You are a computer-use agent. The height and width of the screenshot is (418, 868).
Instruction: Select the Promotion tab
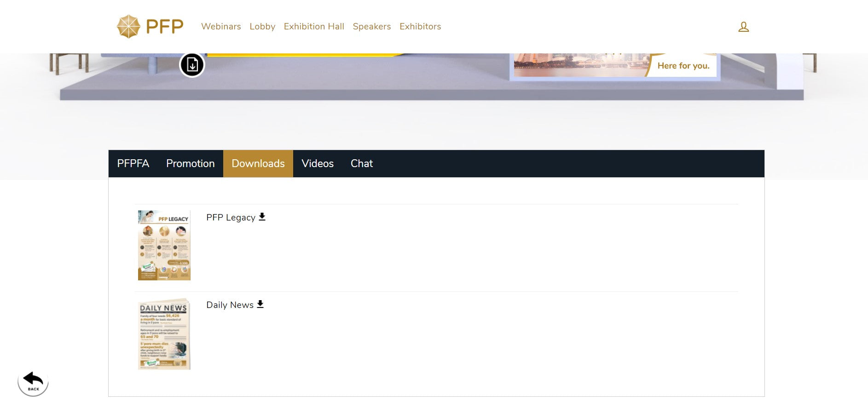pyautogui.click(x=190, y=163)
